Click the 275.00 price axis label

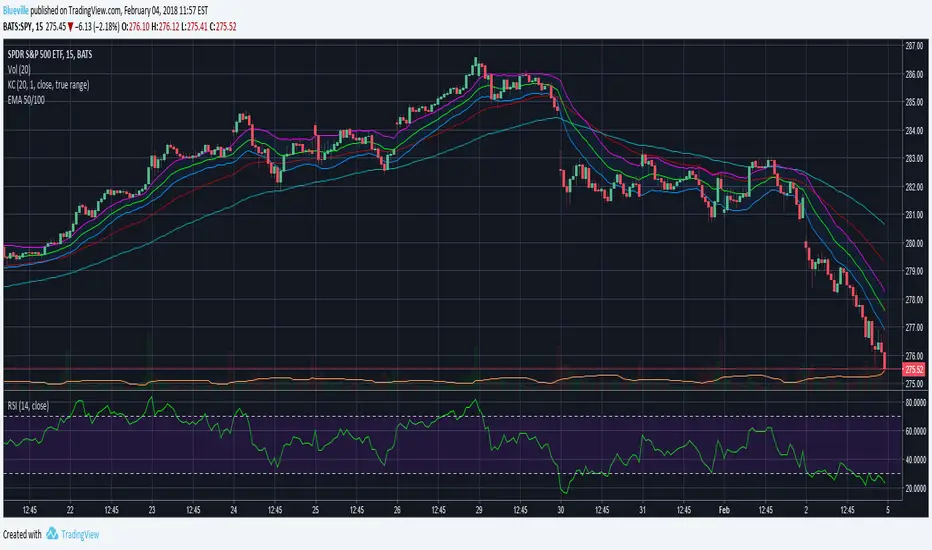click(914, 384)
